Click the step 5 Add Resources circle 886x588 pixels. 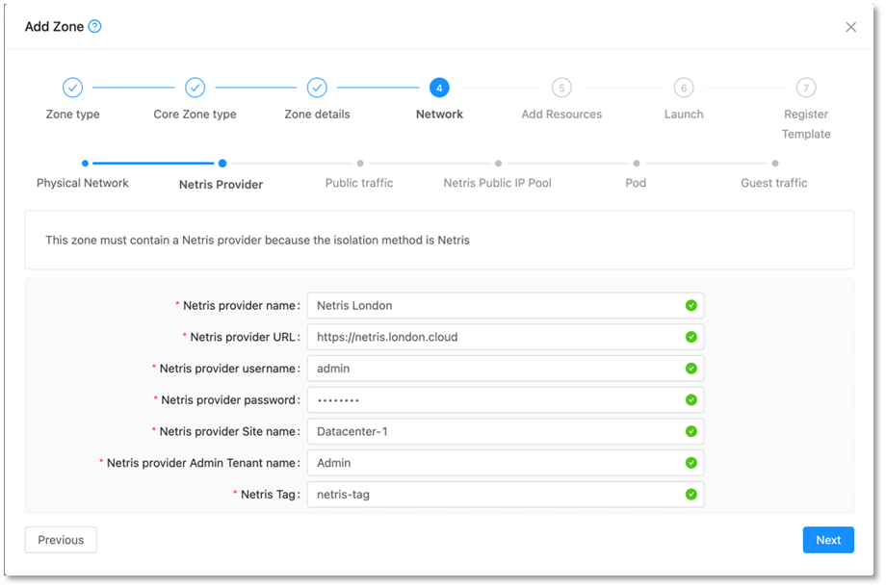(561, 88)
